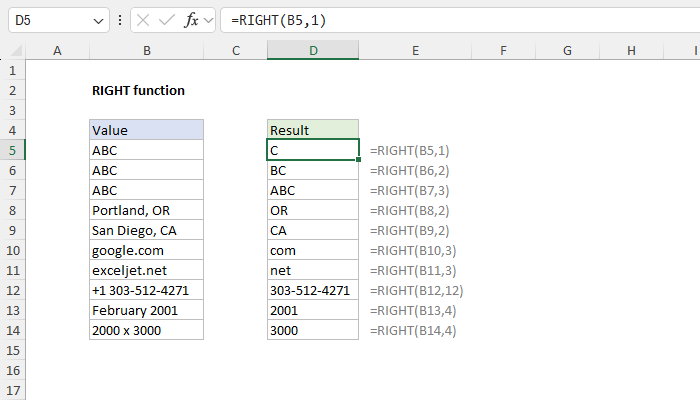The image size is (700, 400).
Task: Click the enter checkmark icon in formula bar
Action: [x=167, y=20]
